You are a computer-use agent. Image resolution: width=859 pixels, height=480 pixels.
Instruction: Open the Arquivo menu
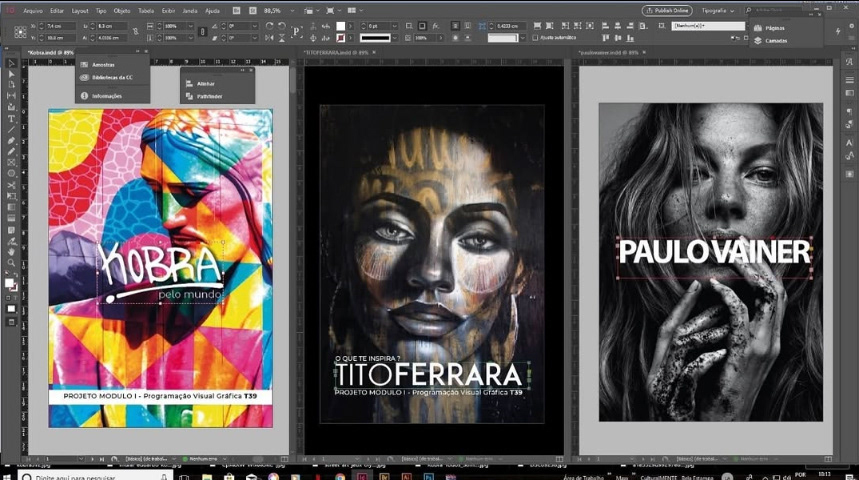point(33,10)
